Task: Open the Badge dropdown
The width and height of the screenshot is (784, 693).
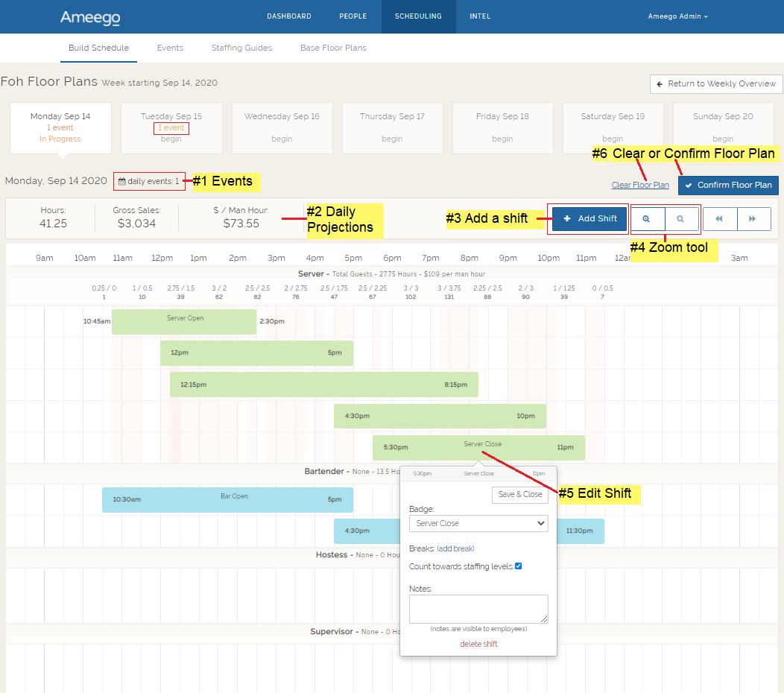Action: coord(478,523)
